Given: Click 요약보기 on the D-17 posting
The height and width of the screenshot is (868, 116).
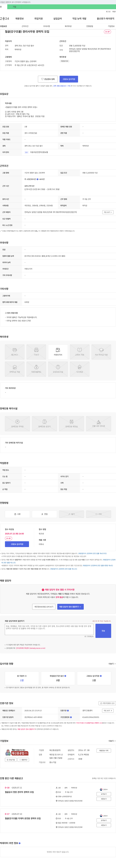Looking at the screenshot, I should [104, 821].
